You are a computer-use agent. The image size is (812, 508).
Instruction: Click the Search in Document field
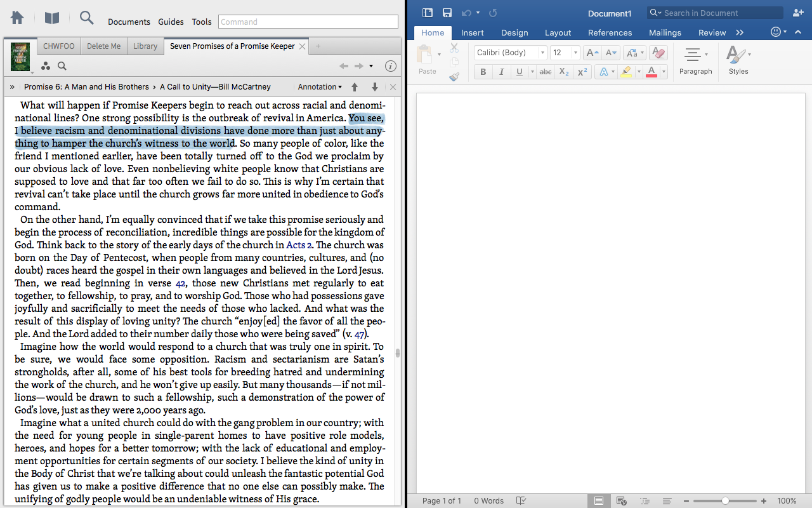coord(715,13)
